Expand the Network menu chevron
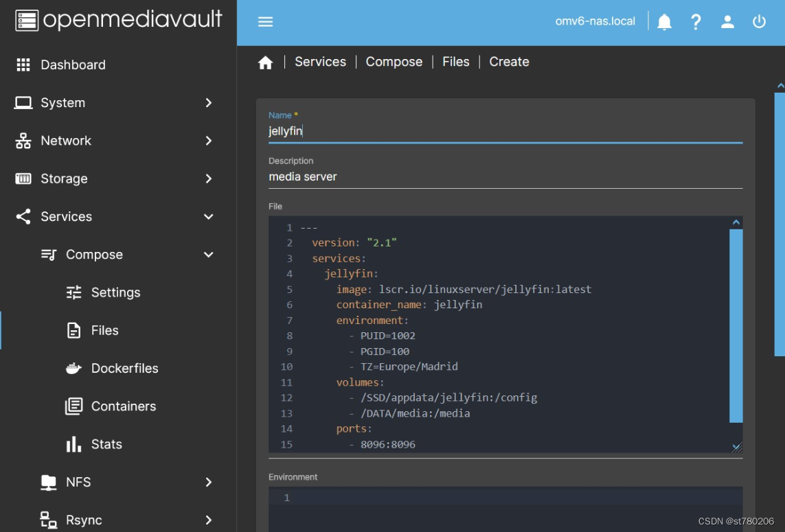Image resolution: width=785 pixels, height=532 pixels. click(209, 141)
